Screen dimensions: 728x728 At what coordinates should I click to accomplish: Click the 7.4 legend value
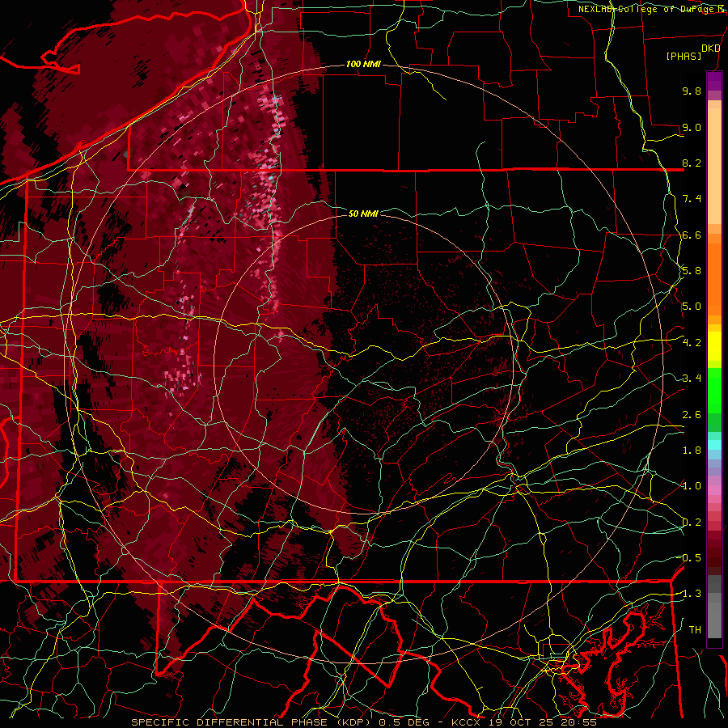click(692, 199)
